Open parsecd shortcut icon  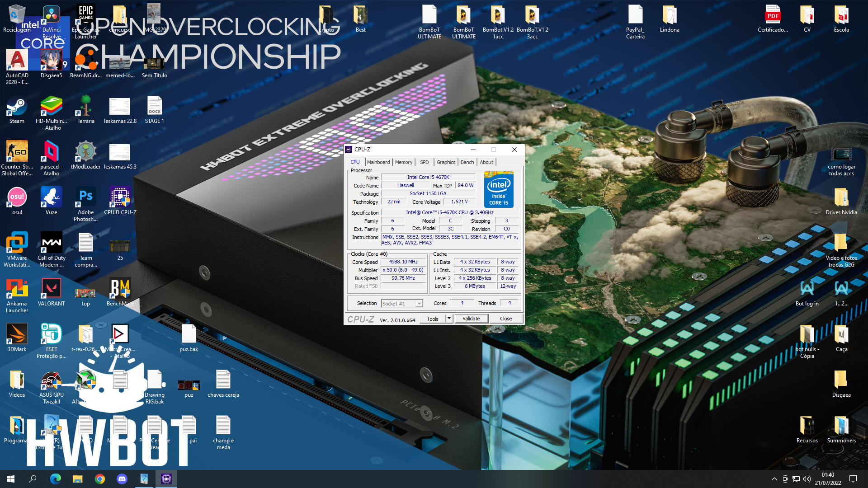(x=51, y=158)
